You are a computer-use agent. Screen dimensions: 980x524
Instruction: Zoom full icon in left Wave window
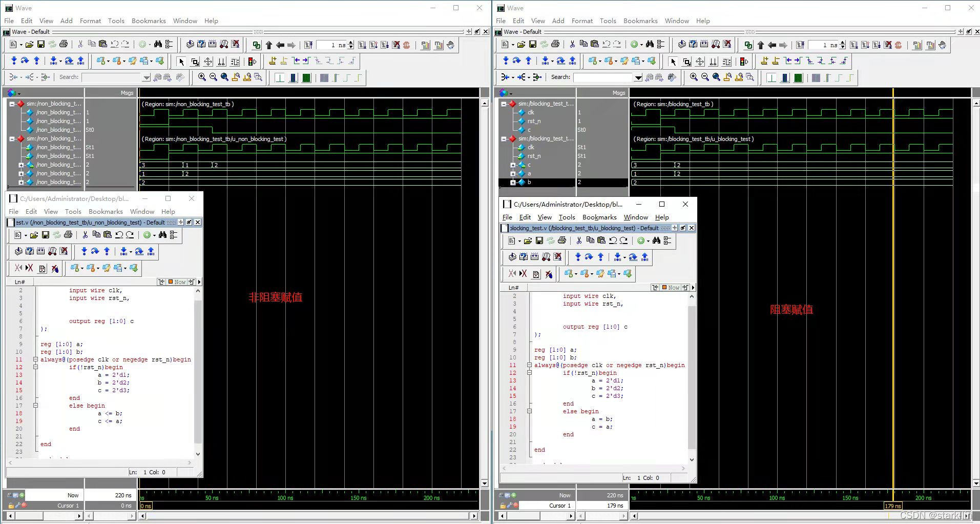[224, 77]
